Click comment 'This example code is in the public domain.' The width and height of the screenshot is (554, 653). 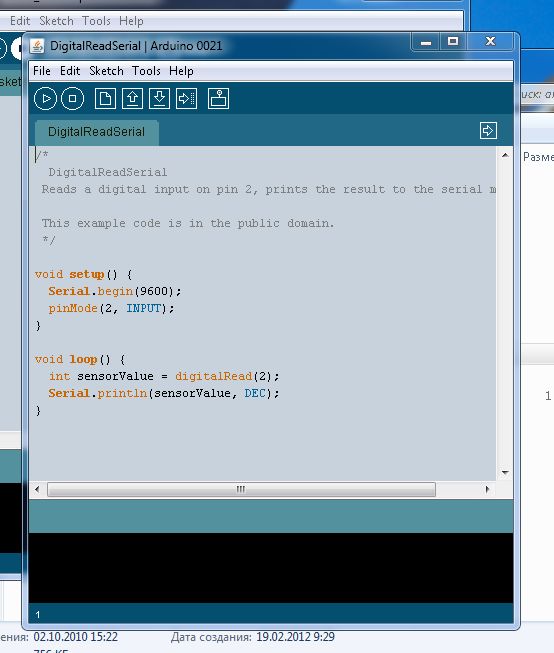tap(188, 223)
